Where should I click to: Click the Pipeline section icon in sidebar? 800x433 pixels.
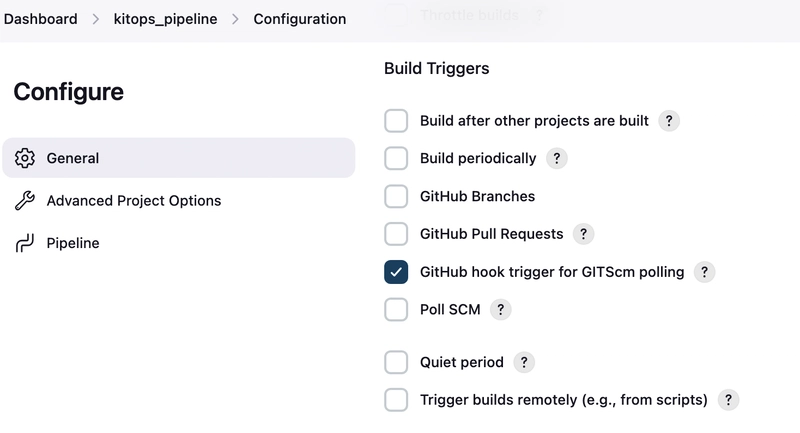tap(26, 243)
